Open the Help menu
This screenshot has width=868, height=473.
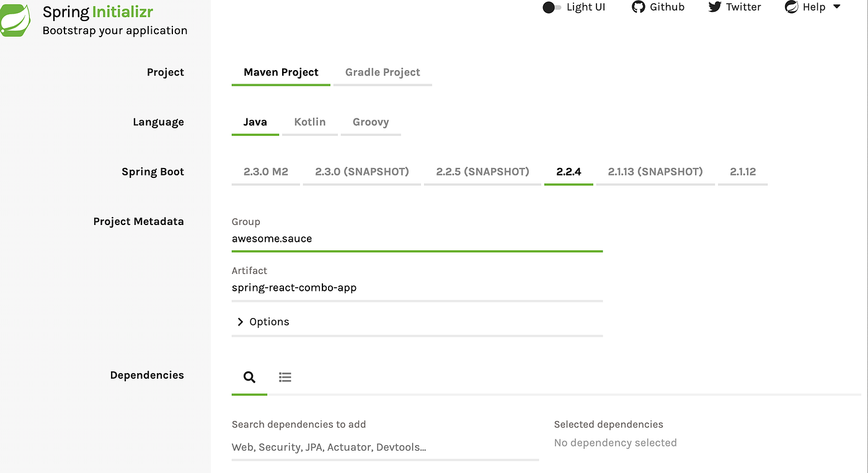pyautogui.click(x=813, y=7)
